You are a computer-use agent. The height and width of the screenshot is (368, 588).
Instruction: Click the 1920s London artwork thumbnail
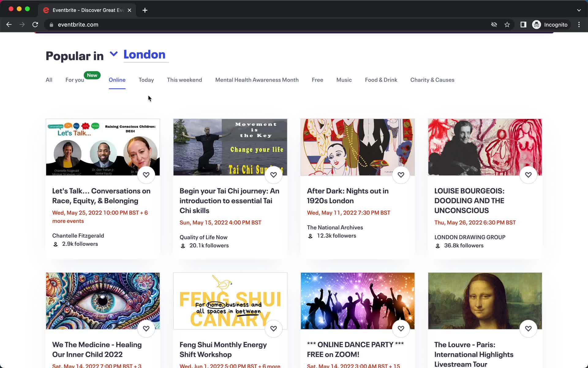(x=358, y=147)
